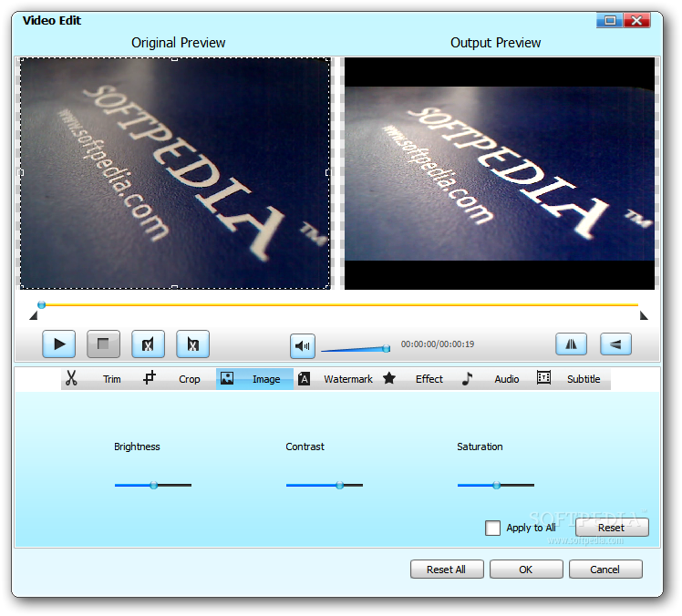This screenshot has width=682, height=616.
Task: Maximize the Video Edit window
Action: click(610, 20)
